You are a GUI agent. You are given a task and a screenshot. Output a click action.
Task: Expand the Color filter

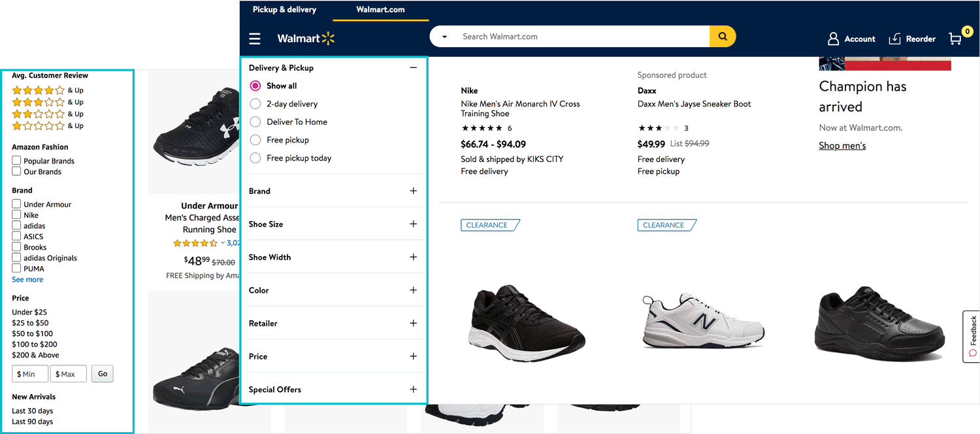(413, 290)
